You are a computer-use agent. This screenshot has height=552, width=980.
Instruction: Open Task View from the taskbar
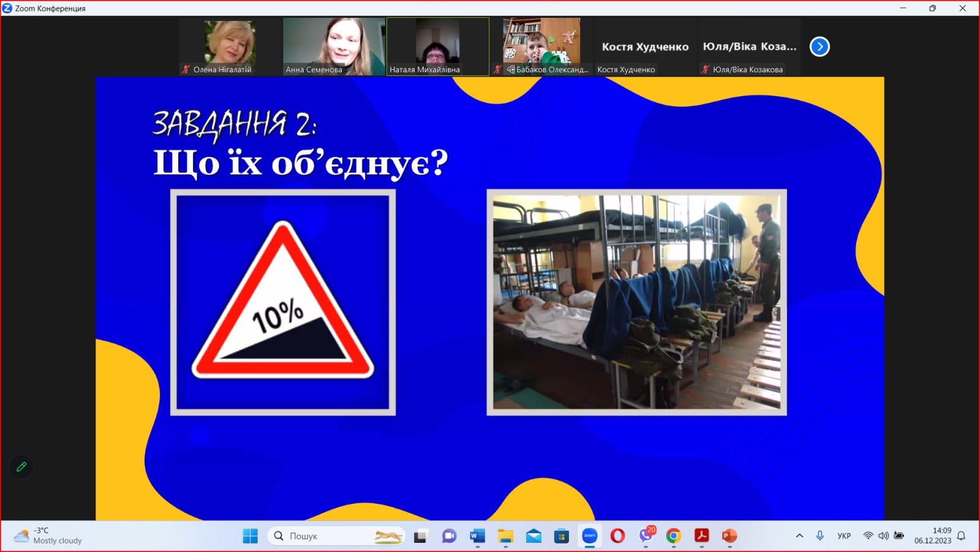coord(421,536)
